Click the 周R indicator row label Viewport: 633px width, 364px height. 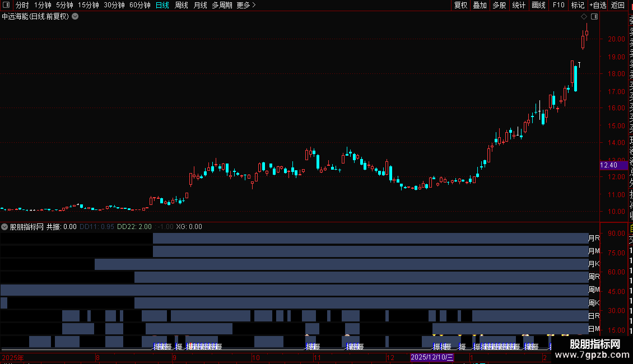(x=594, y=277)
